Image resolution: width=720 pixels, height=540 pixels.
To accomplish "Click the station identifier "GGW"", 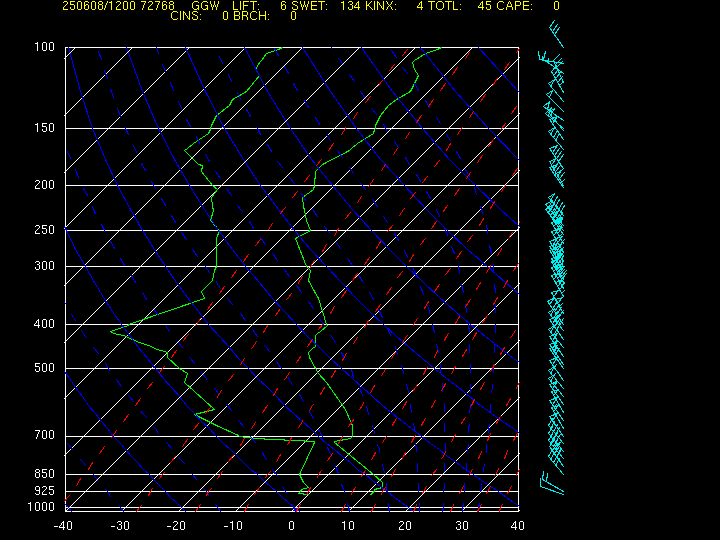I will tap(205, 6).
